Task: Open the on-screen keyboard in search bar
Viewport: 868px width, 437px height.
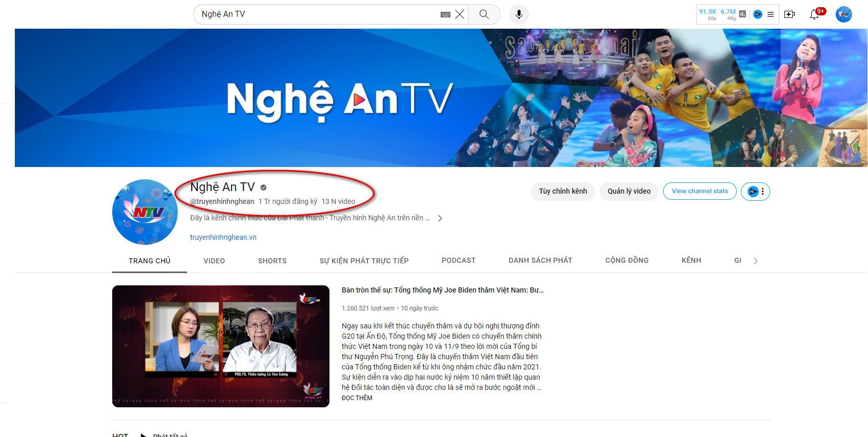Action: point(445,14)
